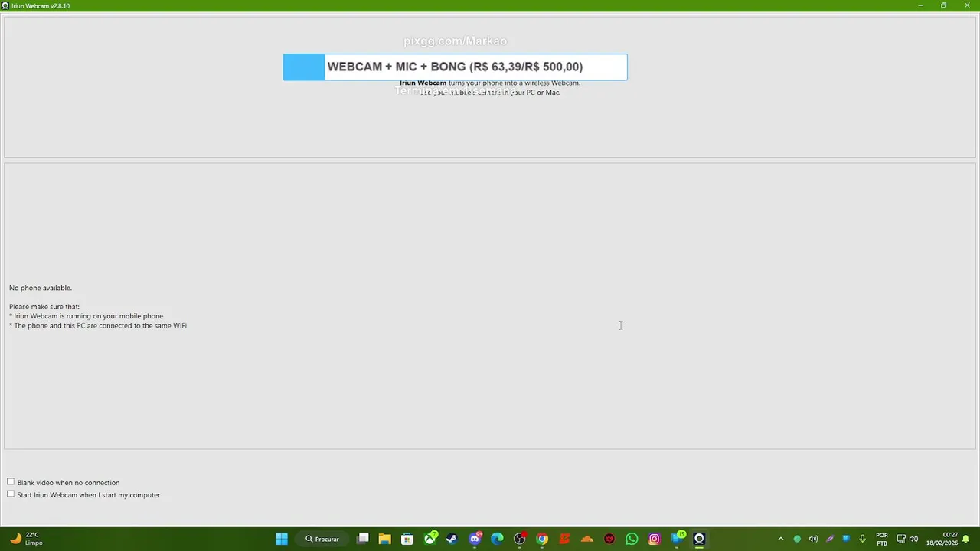980x551 pixels.
Task: Click the blue square tray icon
Action: point(846,539)
